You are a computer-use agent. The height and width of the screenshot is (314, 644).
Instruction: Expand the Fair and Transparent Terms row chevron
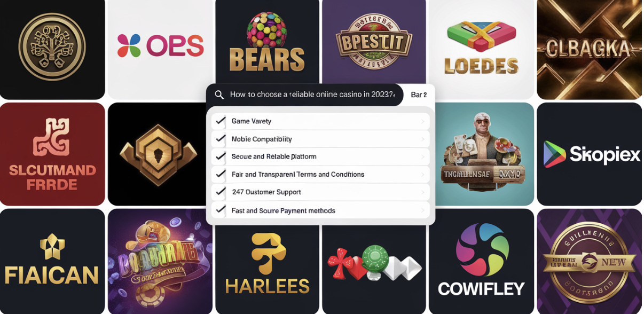pyautogui.click(x=423, y=174)
